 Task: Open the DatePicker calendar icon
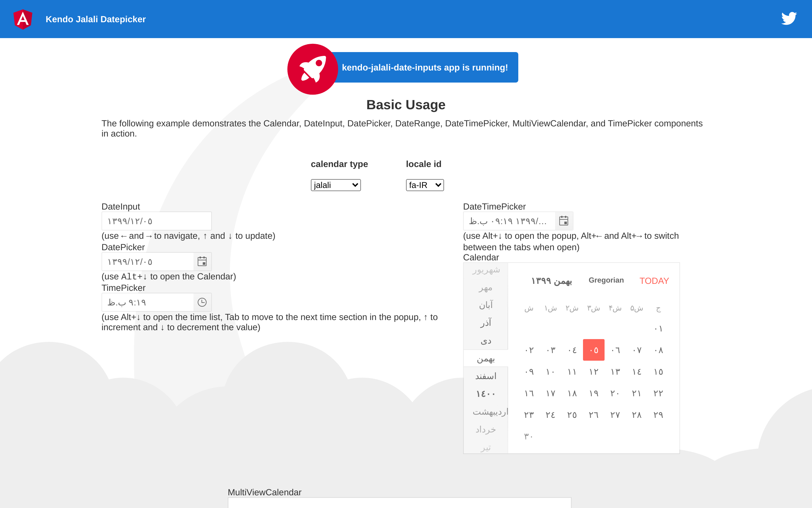click(x=202, y=261)
